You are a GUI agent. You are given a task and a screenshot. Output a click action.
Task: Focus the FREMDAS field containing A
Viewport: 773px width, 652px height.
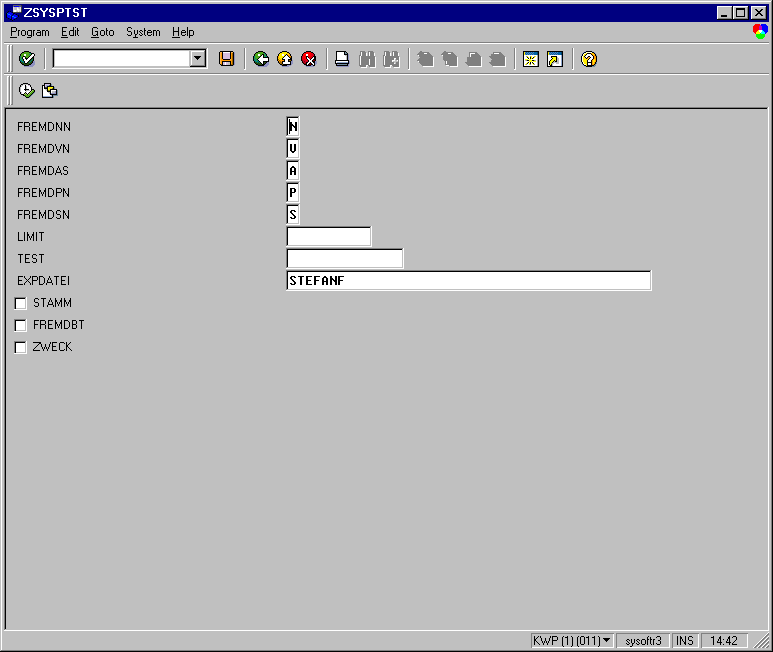coord(293,171)
